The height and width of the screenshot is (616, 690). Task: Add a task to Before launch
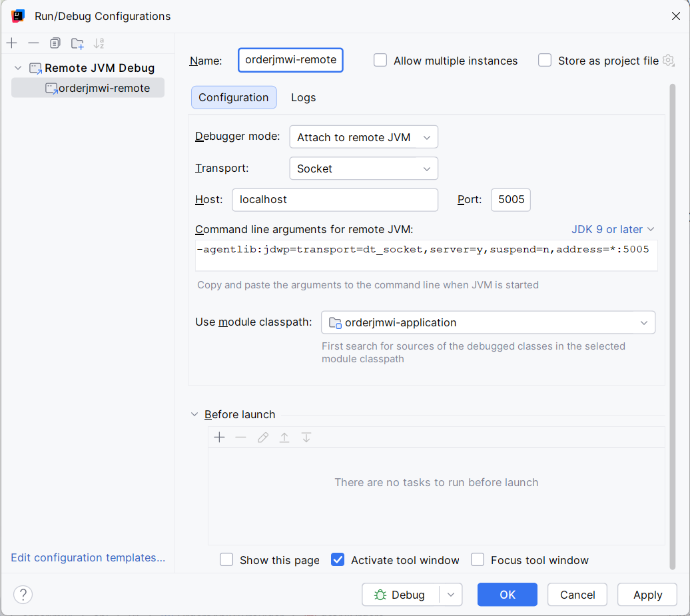219,437
